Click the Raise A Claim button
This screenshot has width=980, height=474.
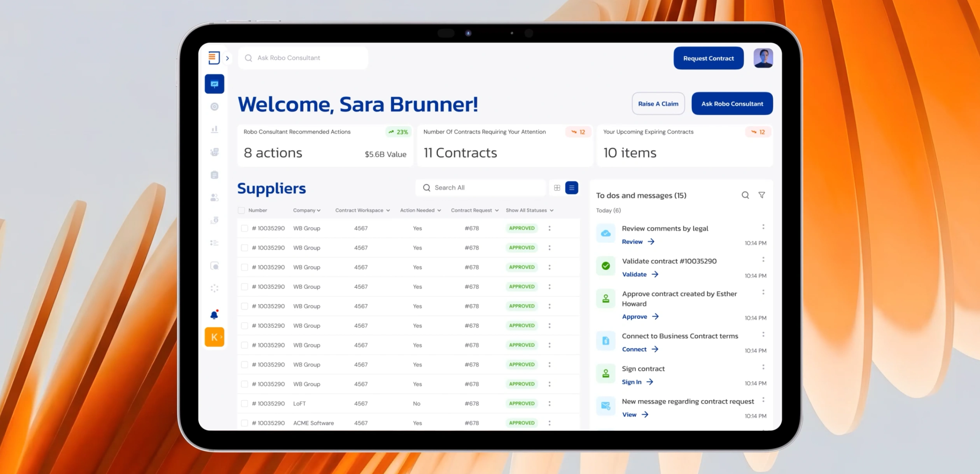(x=658, y=104)
